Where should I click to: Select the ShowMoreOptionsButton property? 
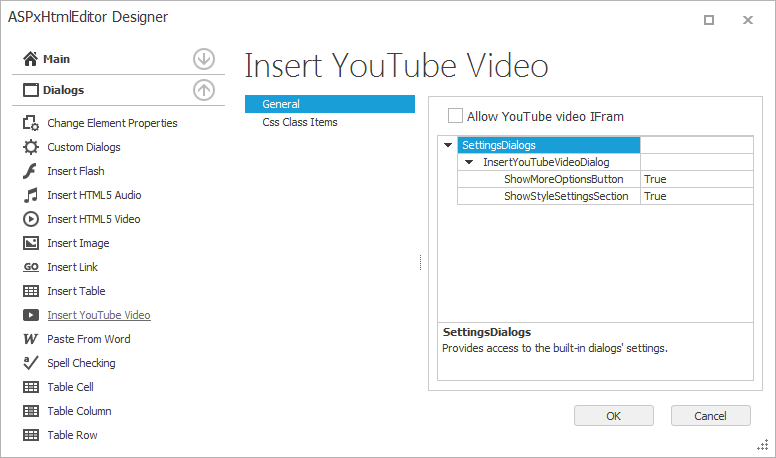point(549,179)
